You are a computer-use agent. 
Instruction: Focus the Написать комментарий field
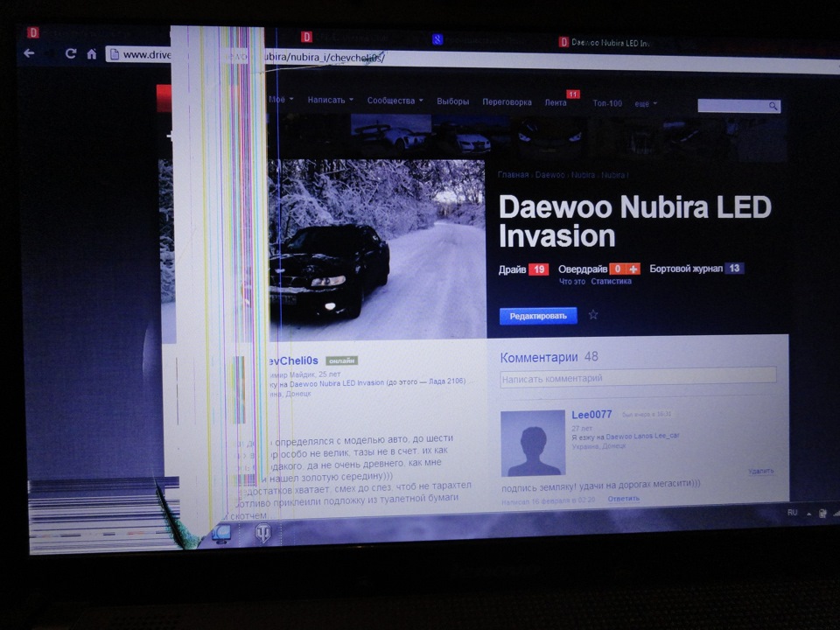pyautogui.click(x=638, y=378)
